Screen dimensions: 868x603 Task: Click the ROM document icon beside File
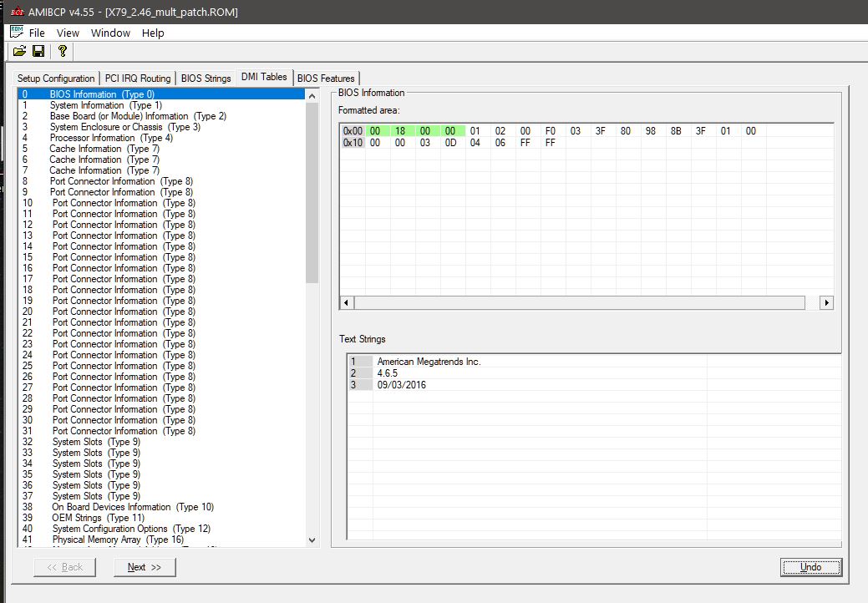17,32
